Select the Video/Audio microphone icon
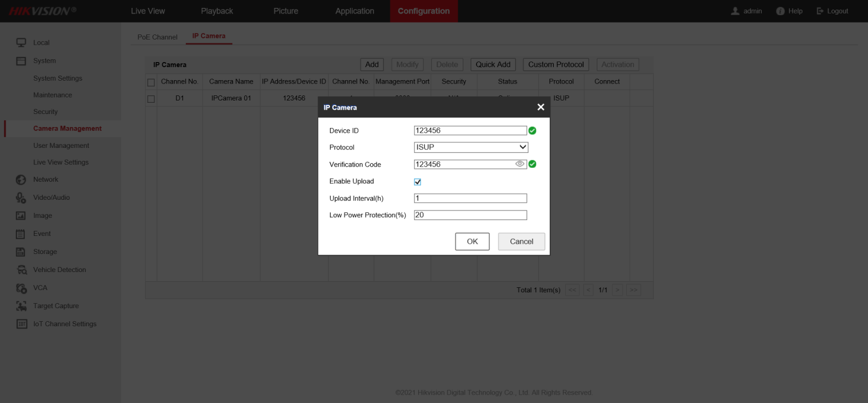Image resolution: width=868 pixels, height=403 pixels. coord(21,198)
